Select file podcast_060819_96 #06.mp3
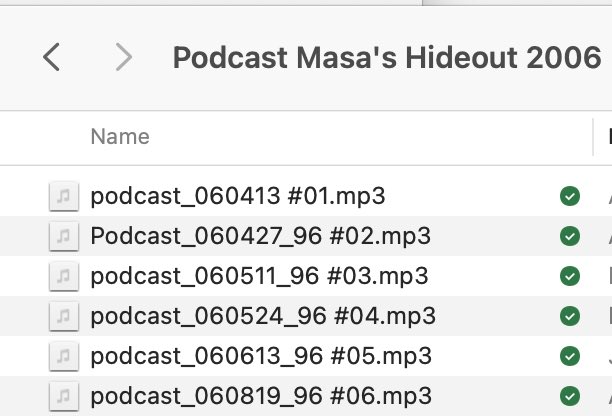 point(261,396)
